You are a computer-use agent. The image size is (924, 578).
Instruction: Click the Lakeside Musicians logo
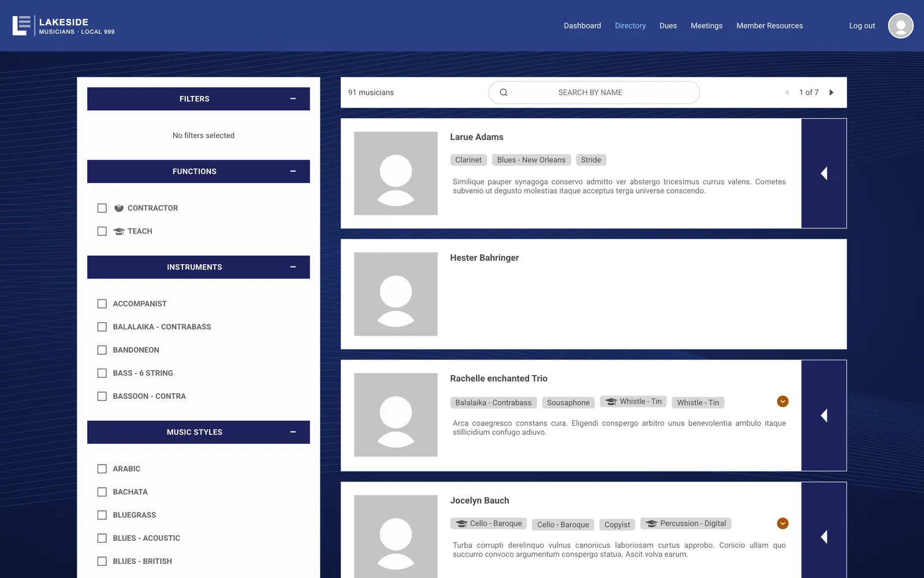click(64, 25)
